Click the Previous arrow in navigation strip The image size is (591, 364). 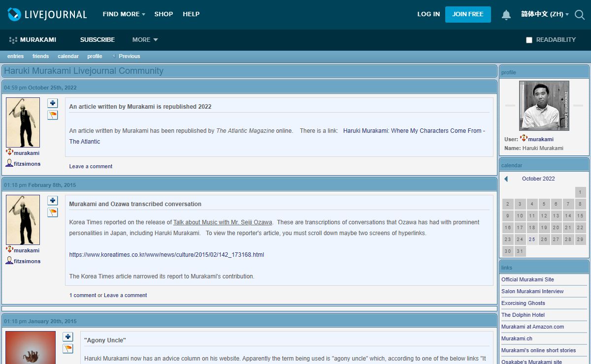[114, 56]
